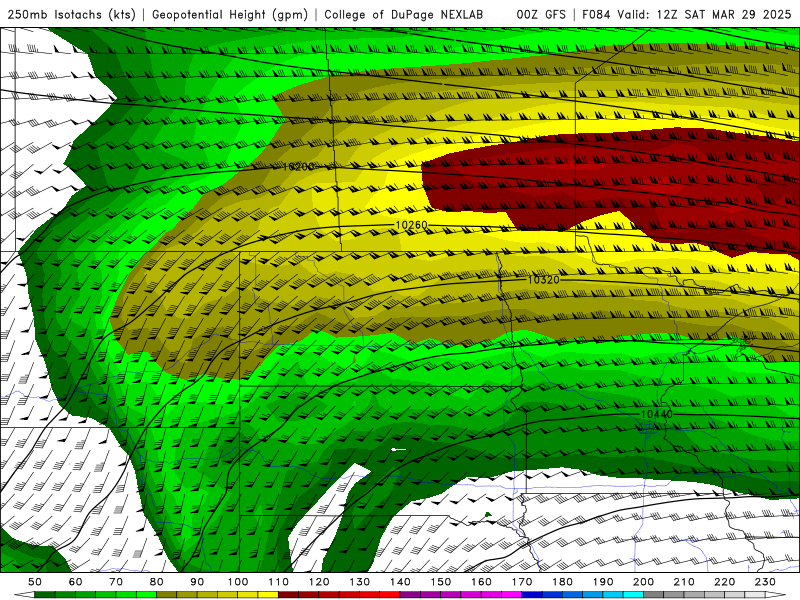Pick the dark purple colorbar segment starting at 140
This screenshot has width=800, height=600.
point(410,595)
